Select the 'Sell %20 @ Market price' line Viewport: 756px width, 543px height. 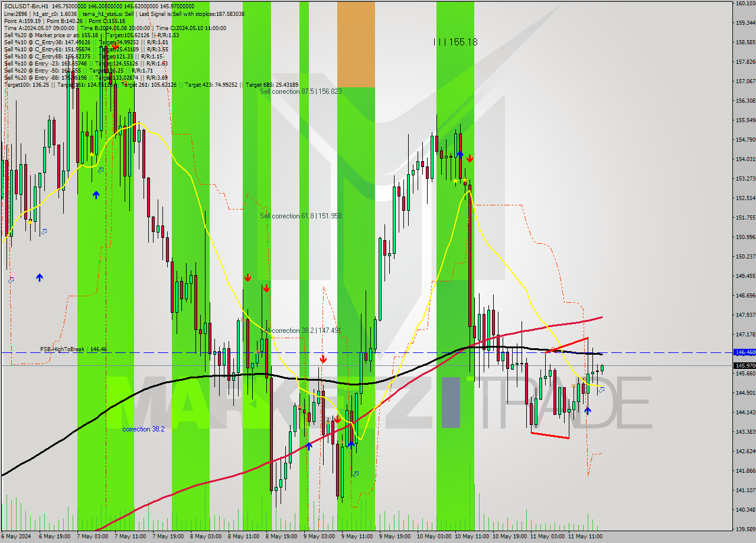pyautogui.click(x=92, y=35)
